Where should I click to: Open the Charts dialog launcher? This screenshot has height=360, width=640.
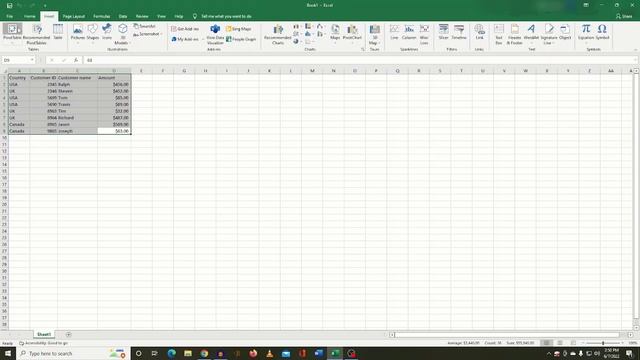tap(362, 49)
